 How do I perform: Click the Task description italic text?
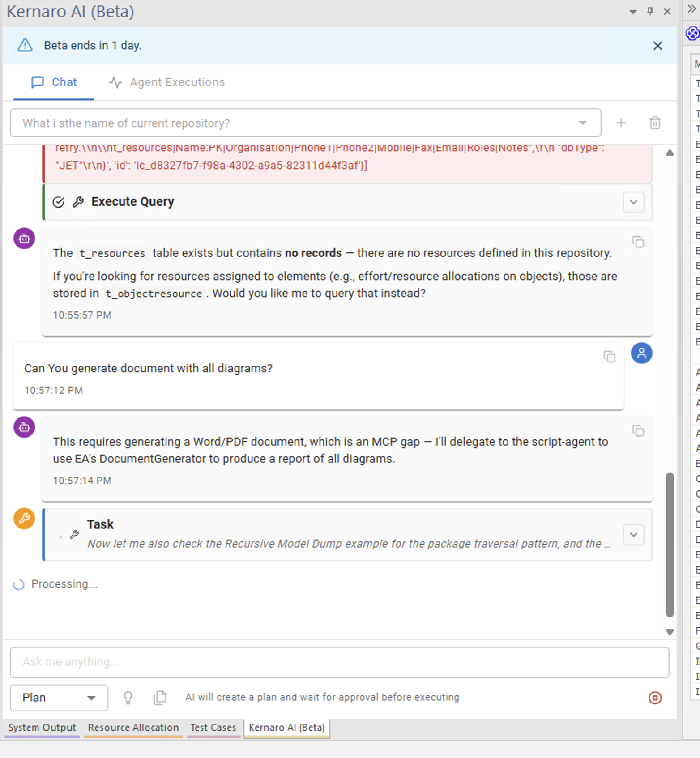(x=349, y=544)
